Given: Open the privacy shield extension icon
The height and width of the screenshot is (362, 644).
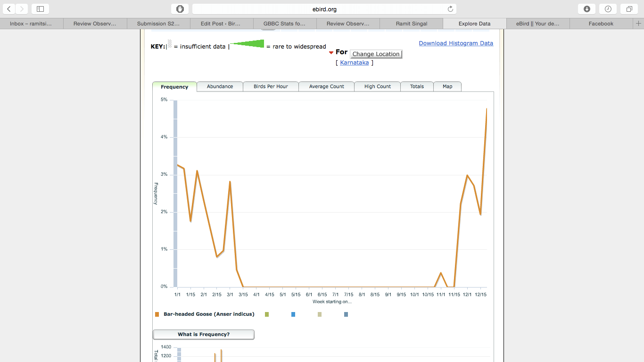Looking at the screenshot, I should pos(180,9).
